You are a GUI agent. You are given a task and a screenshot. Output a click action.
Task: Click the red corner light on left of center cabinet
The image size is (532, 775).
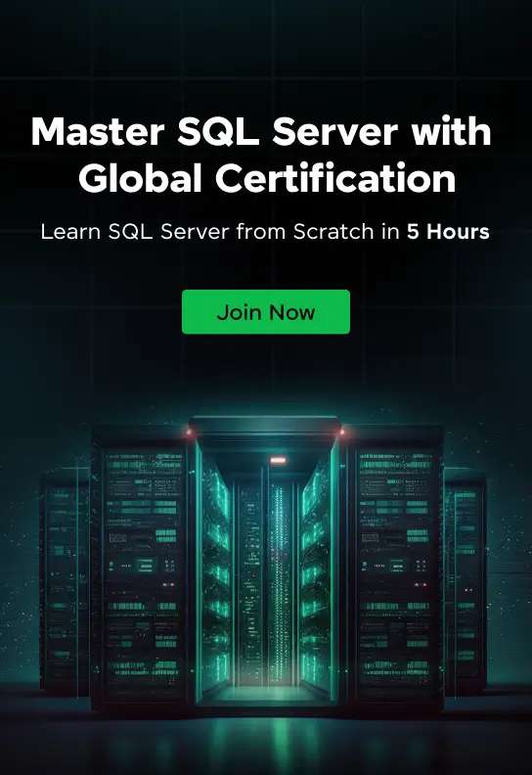(188, 433)
